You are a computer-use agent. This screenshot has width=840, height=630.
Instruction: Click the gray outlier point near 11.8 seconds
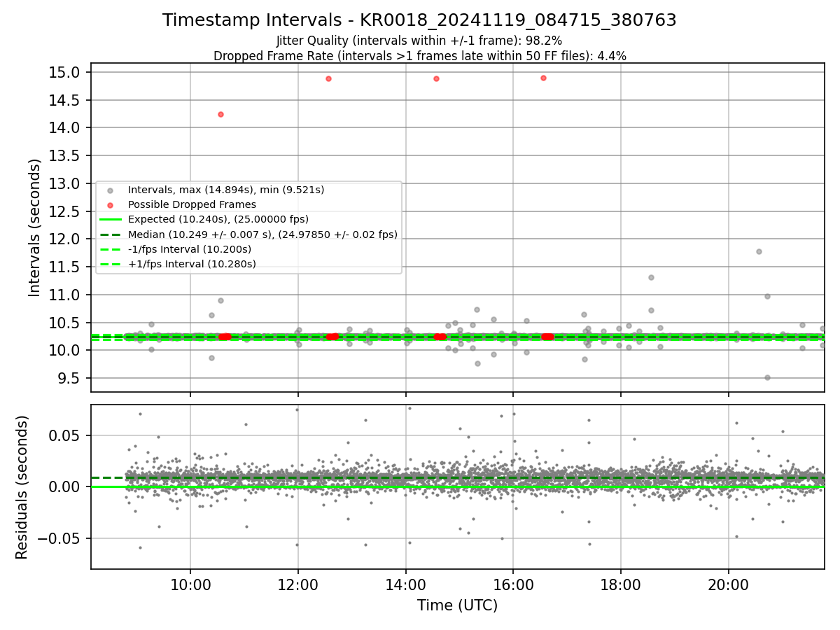759,251
